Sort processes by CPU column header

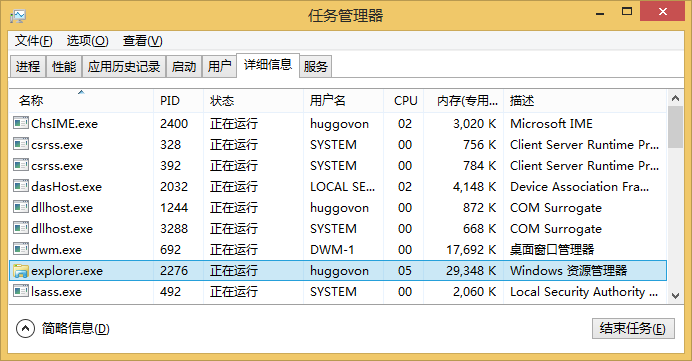(x=404, y=101)
